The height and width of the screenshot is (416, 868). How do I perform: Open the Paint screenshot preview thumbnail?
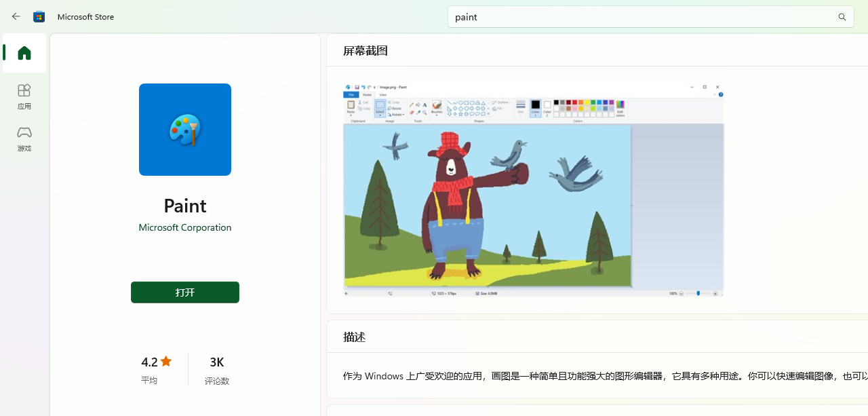(x=534, y=190)
